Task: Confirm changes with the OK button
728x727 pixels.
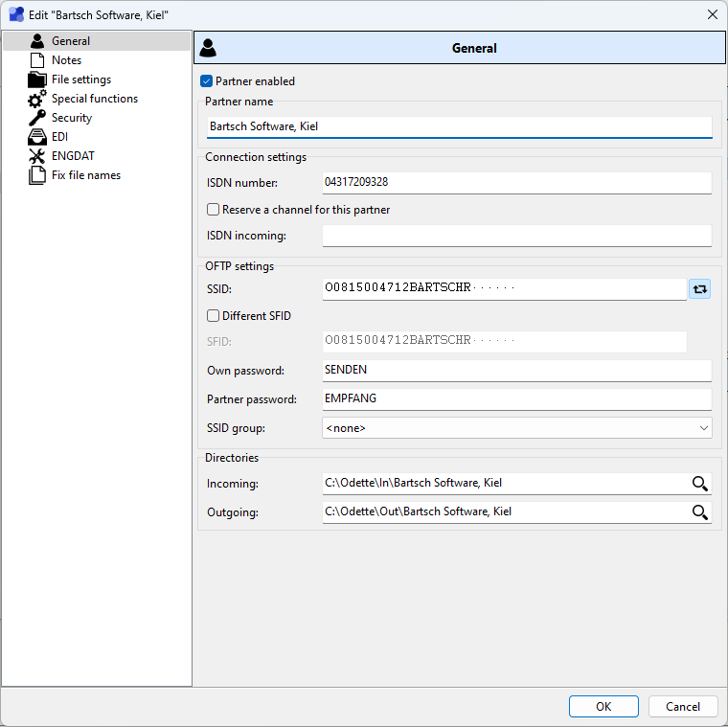Action: (x=603, y=707)
